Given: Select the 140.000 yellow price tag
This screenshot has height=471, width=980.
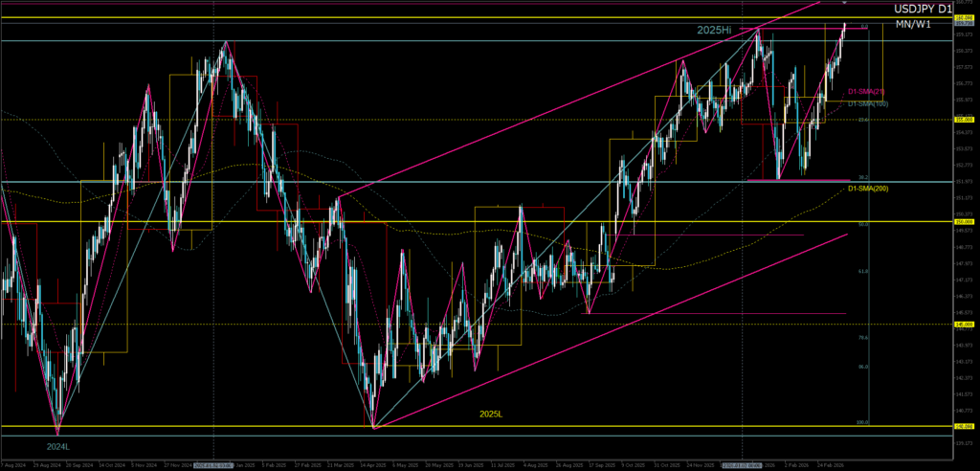Looking at the screenshot, I should point(964,427).
